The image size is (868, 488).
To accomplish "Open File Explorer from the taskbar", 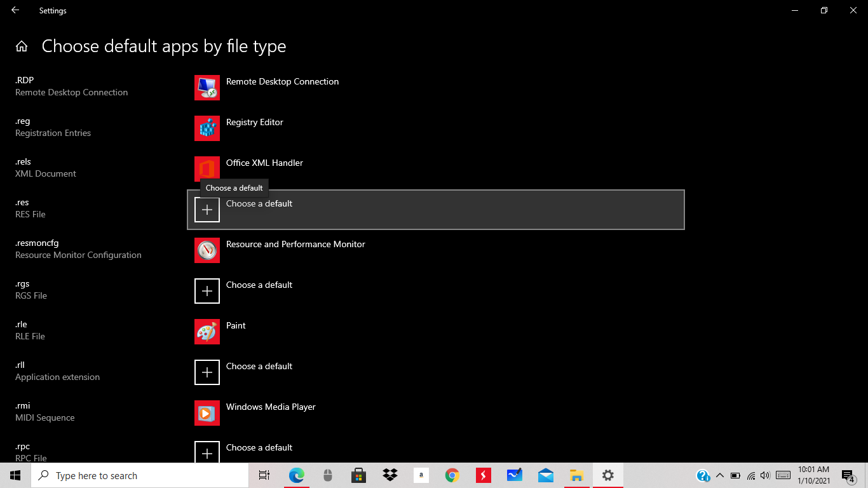I will (577, 475).
